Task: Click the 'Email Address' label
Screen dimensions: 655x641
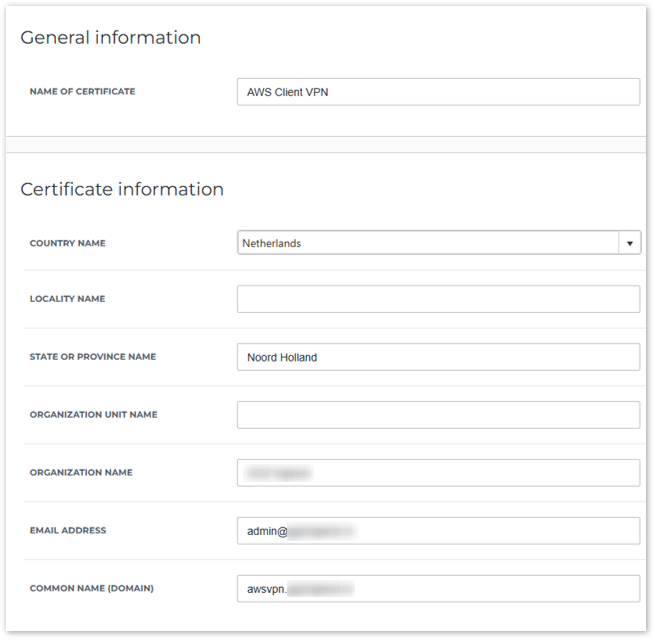Action: [67, 531]
